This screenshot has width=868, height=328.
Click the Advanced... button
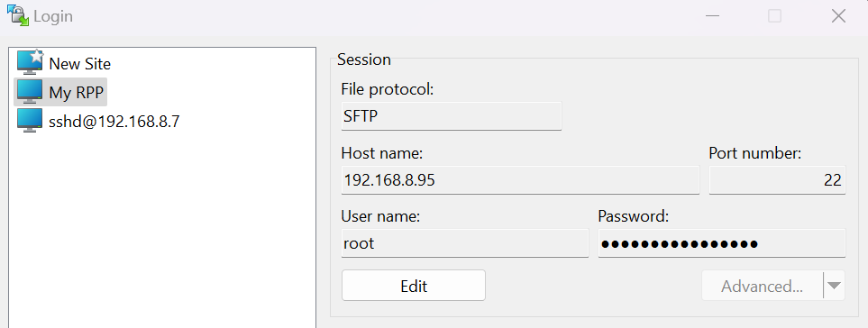(763, 286)
